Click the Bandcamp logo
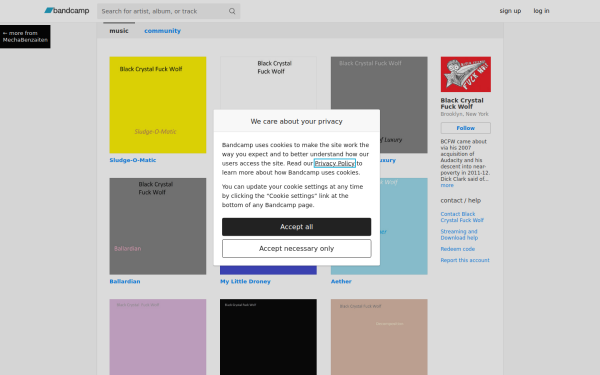The height and width of the screenshot is (375, 600). coord(67,11)
